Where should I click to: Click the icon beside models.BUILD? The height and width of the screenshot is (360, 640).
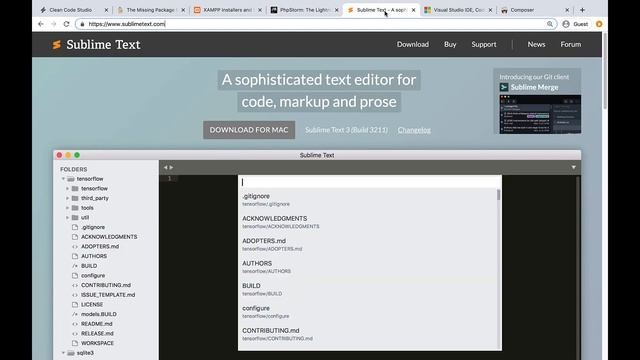click(75, 314)
